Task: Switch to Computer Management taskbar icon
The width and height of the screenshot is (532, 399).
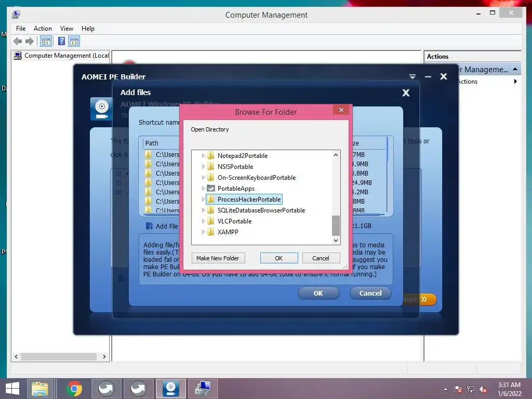Action: [203, 389]
